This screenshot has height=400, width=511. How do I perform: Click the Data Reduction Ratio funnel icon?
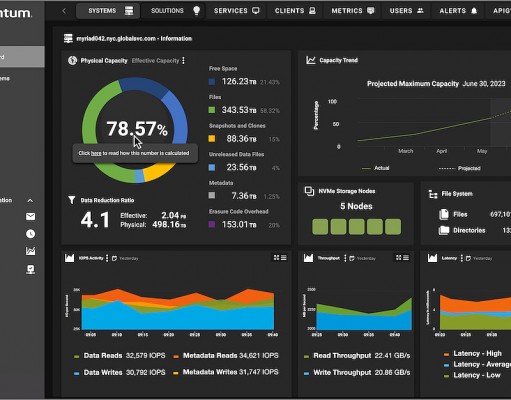72,200
